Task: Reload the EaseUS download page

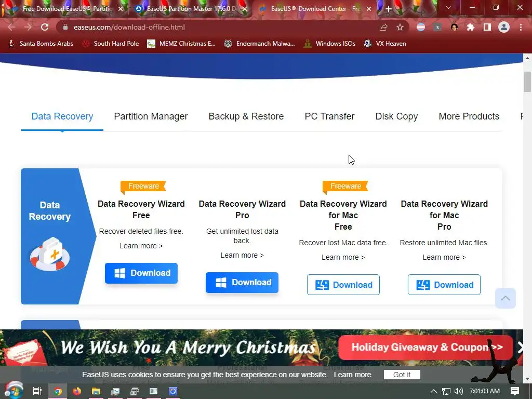Action: pos(45,27)
